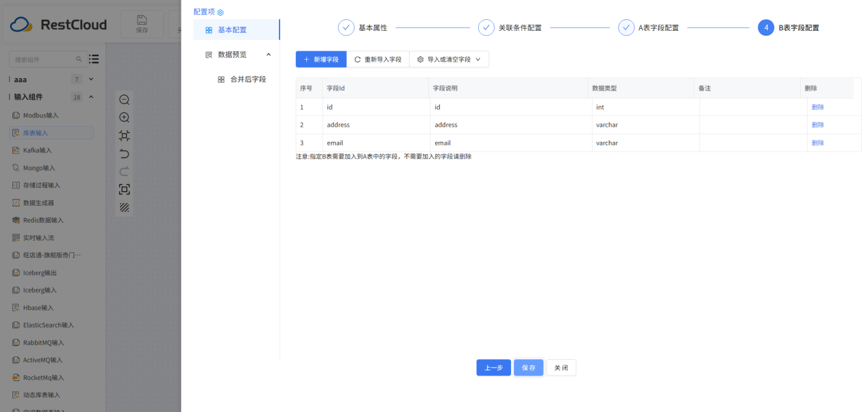
Task: Click the Mongo输入 component icon
Action: tap(16, 168)
